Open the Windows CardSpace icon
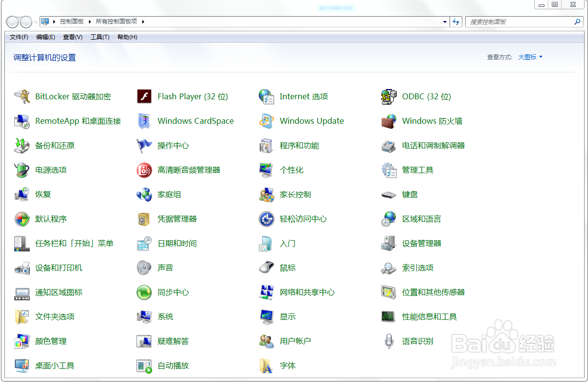Viewport: 588px width, 382px height. point(144,121)
